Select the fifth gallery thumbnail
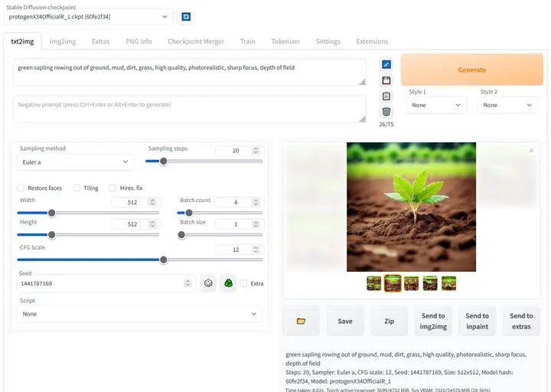The width and height of the screenshot is (551, 392). (448, 283)
